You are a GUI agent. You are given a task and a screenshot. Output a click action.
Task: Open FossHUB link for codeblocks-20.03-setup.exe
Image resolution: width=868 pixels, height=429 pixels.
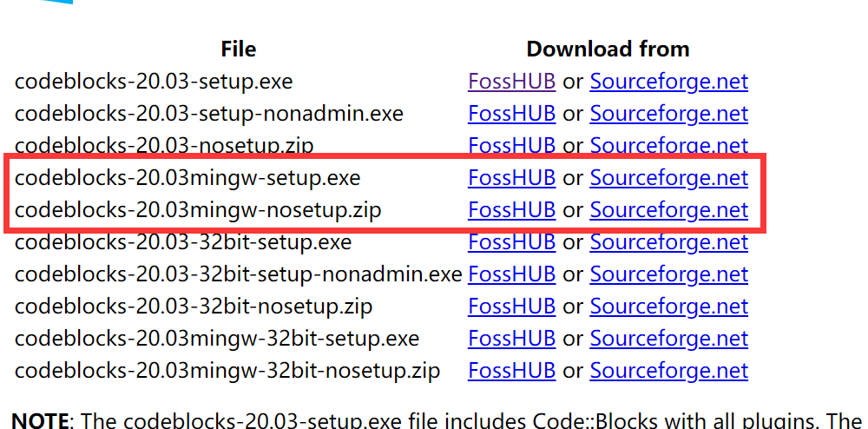coord(511,82)
